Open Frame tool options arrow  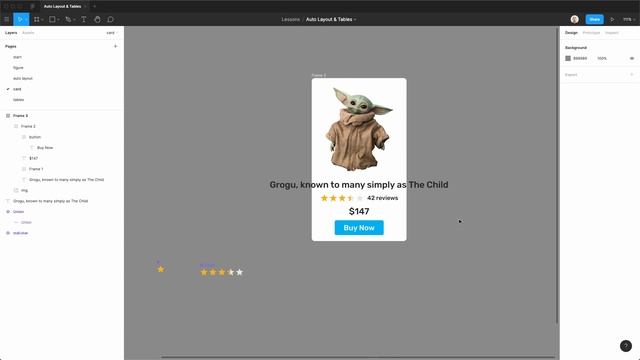click(x=42, y=20)
